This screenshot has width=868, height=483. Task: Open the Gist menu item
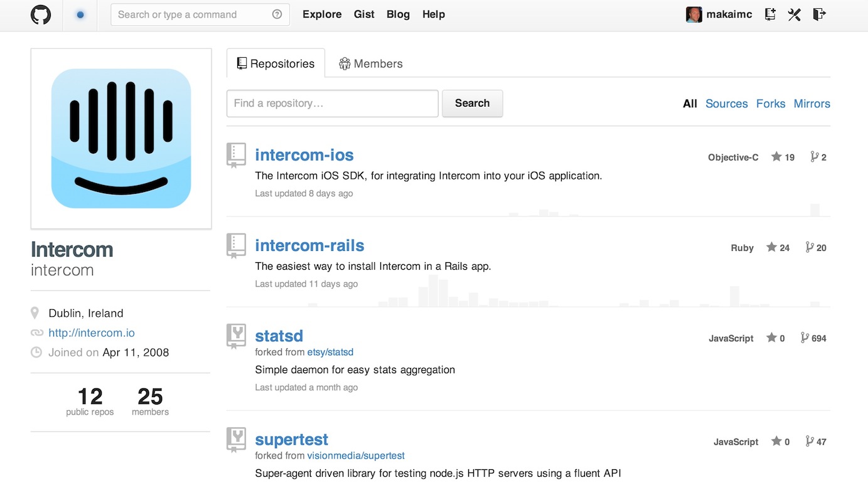click(364, 14)
